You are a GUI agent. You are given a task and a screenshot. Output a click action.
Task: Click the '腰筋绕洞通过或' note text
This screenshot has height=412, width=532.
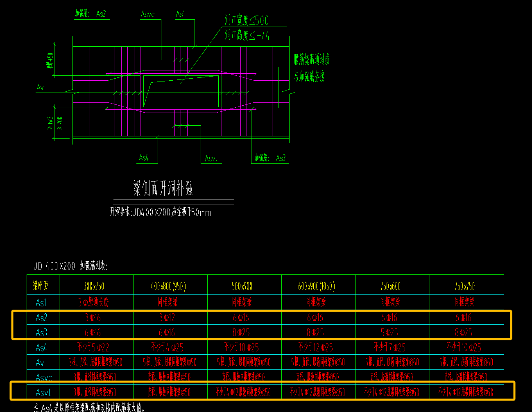312,59
